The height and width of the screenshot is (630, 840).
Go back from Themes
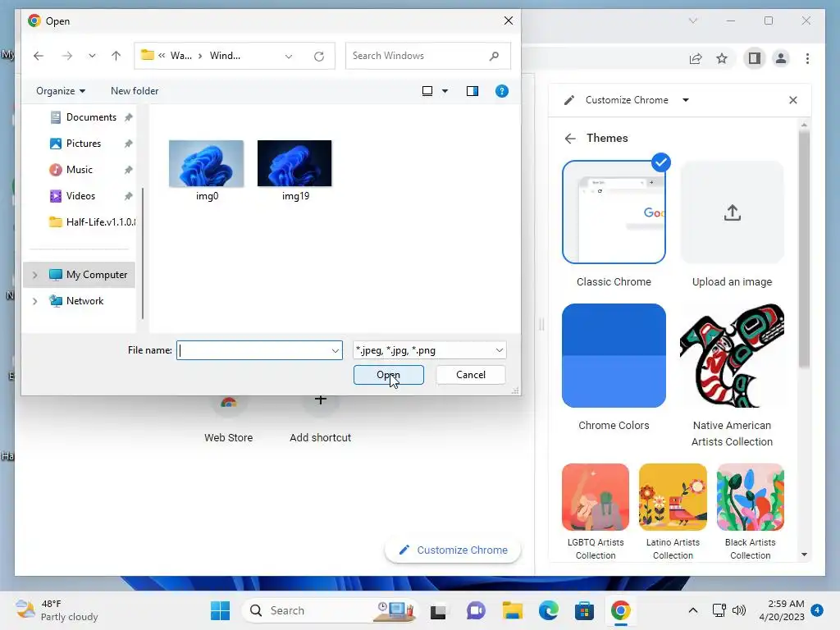570,139
